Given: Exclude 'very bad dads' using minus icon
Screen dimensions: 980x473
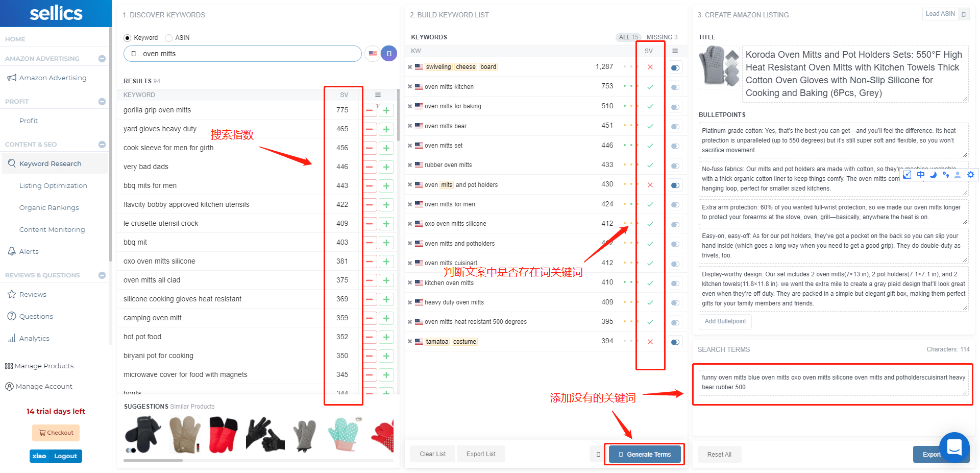Looking at the screenshot, I should (x=370, y=167).
